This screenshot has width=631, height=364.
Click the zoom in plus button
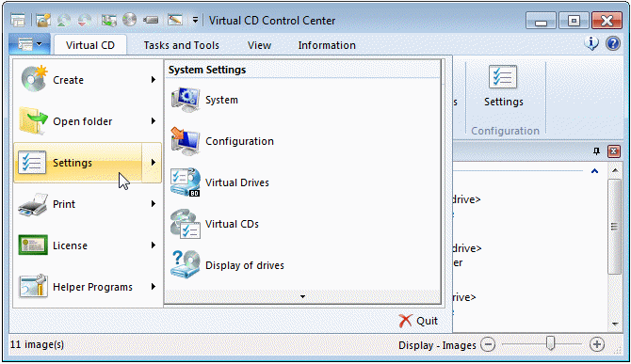pos(597,344)
